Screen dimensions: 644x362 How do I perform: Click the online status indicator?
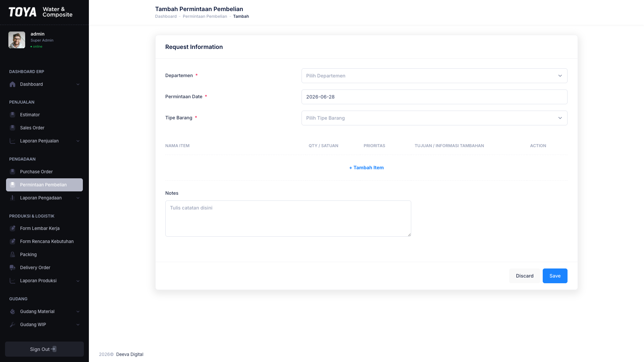click(37, 47)
